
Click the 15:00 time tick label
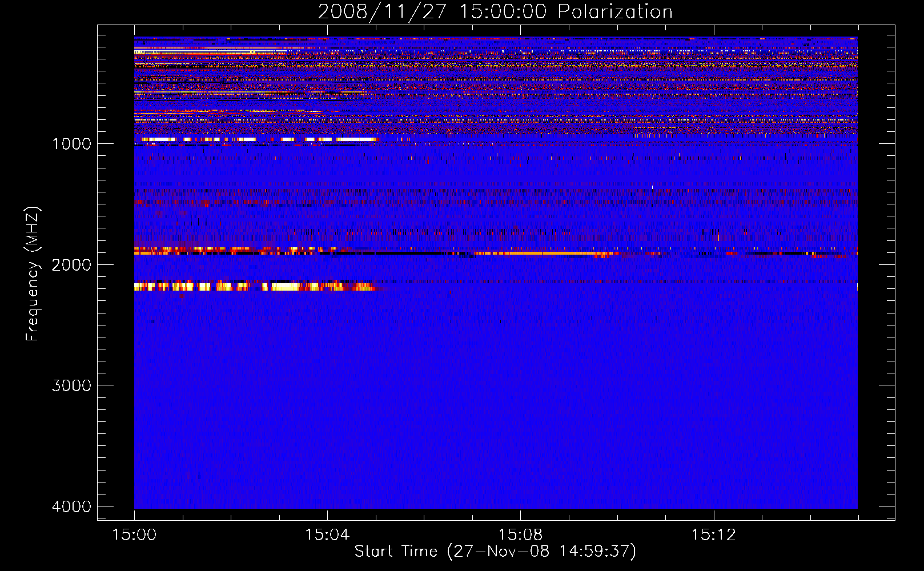[x=134, y=534]
